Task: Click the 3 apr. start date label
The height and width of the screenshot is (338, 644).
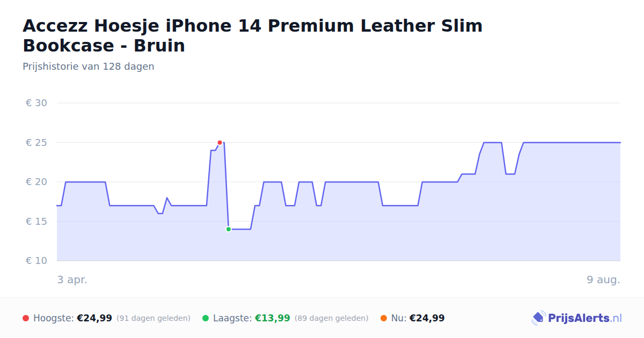Action: coord(72,280)
